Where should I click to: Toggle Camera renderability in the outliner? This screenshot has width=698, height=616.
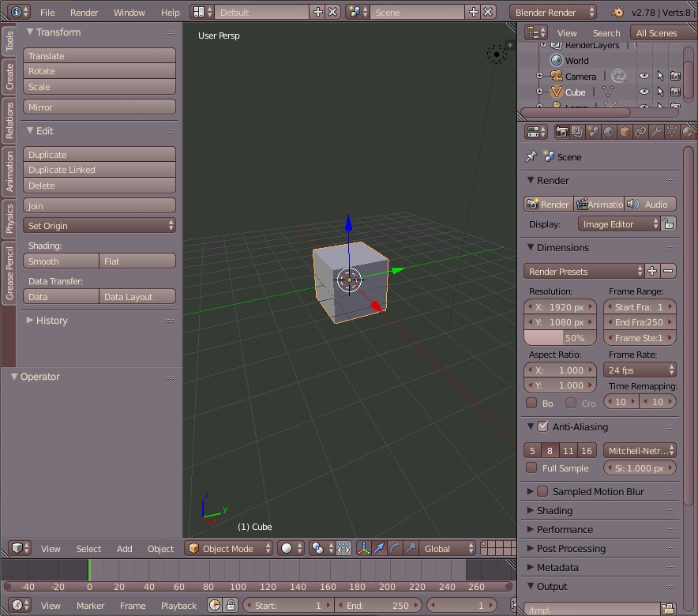pos(675,77)
